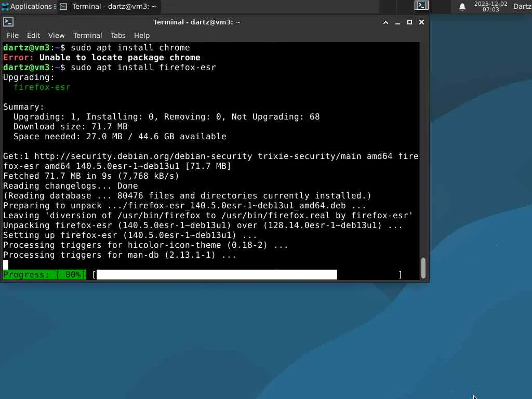Click the 'Reading changelogs... Done' line
This screenshot has height=399, width=532.
71,185
